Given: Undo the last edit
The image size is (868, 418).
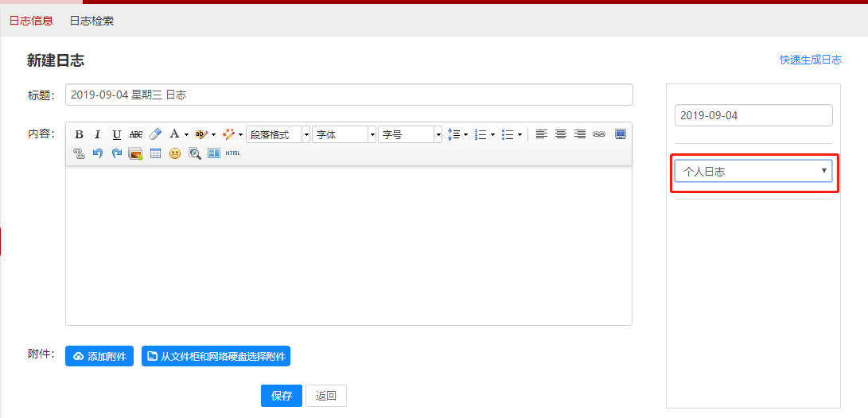Looking at the screenshot, I should tap(98, 153).
